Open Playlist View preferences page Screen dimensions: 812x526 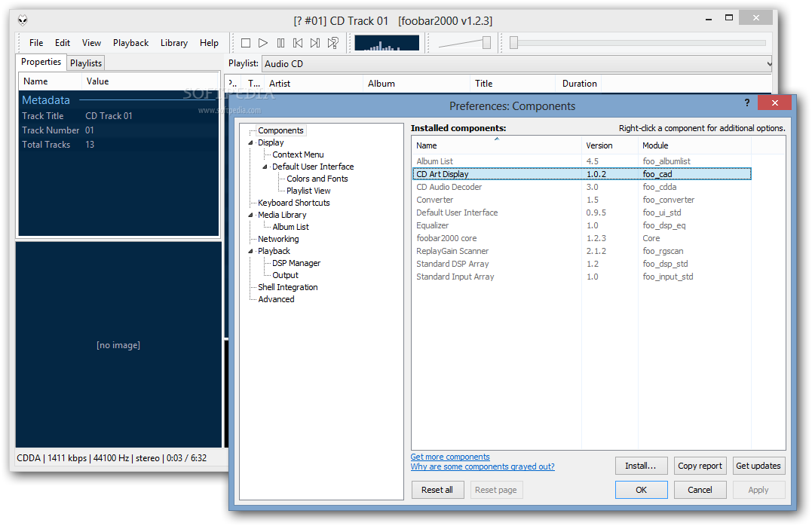(308, 191)
